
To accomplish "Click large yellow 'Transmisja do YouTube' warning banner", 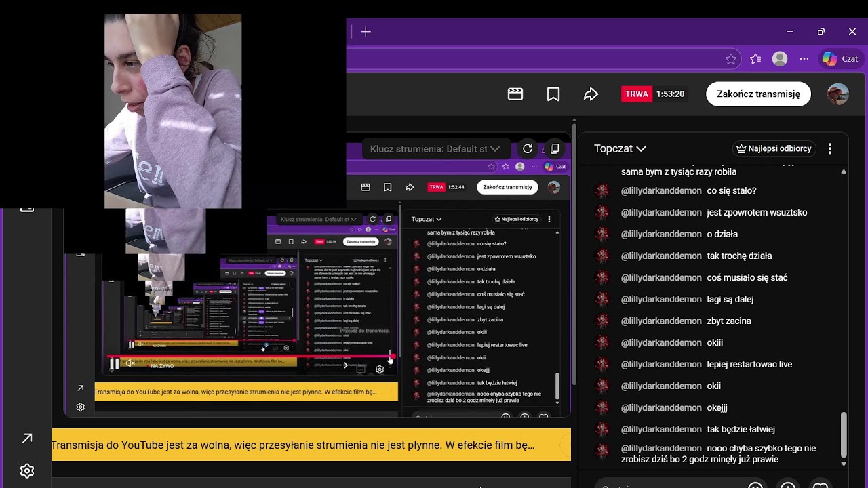I will (311, 445).
